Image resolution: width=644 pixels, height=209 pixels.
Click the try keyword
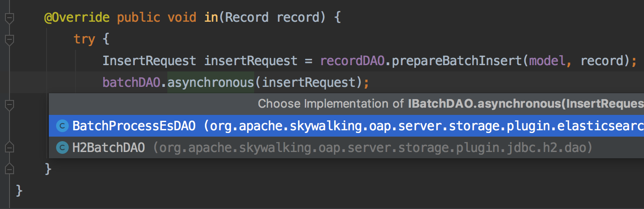(85, 39)
